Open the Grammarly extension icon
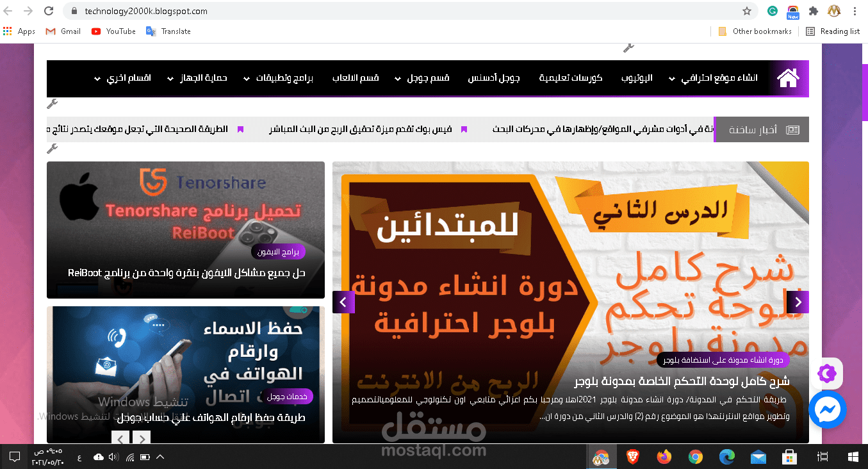 point(772,12)
